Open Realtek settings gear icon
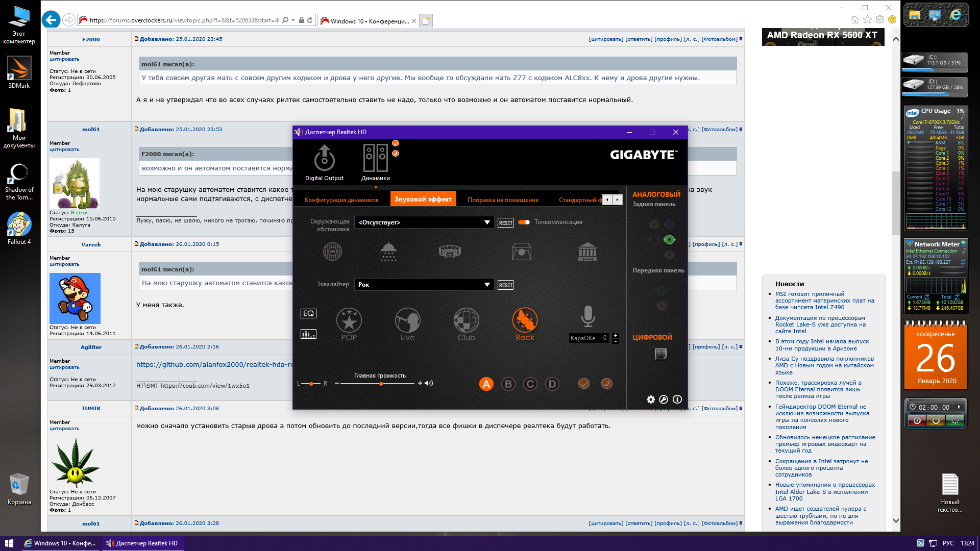Image resolution: width=980 pixels, height=551 pixels. (650, 399)
